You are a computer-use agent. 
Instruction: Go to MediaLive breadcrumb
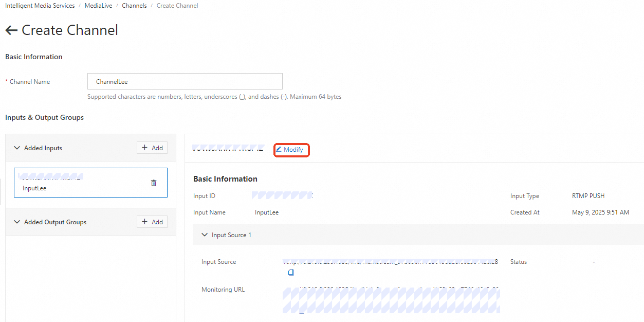tap(98, 6)
